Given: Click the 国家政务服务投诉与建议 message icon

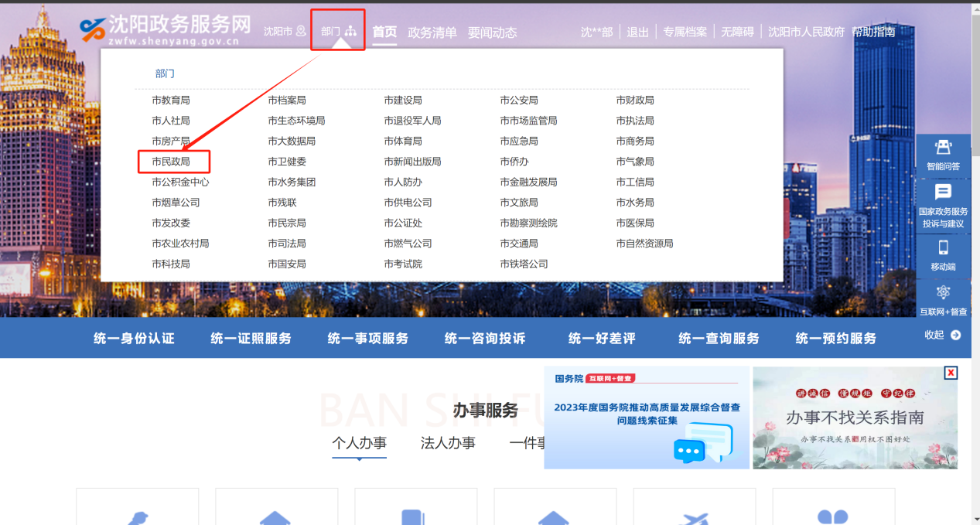Looking at the screenshot, I should (943, 193).
